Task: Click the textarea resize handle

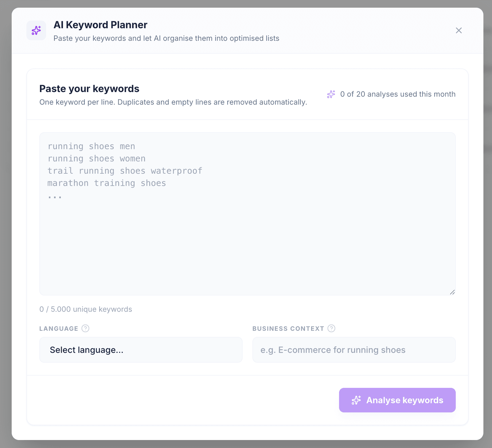Action: [x=452, y=292]
